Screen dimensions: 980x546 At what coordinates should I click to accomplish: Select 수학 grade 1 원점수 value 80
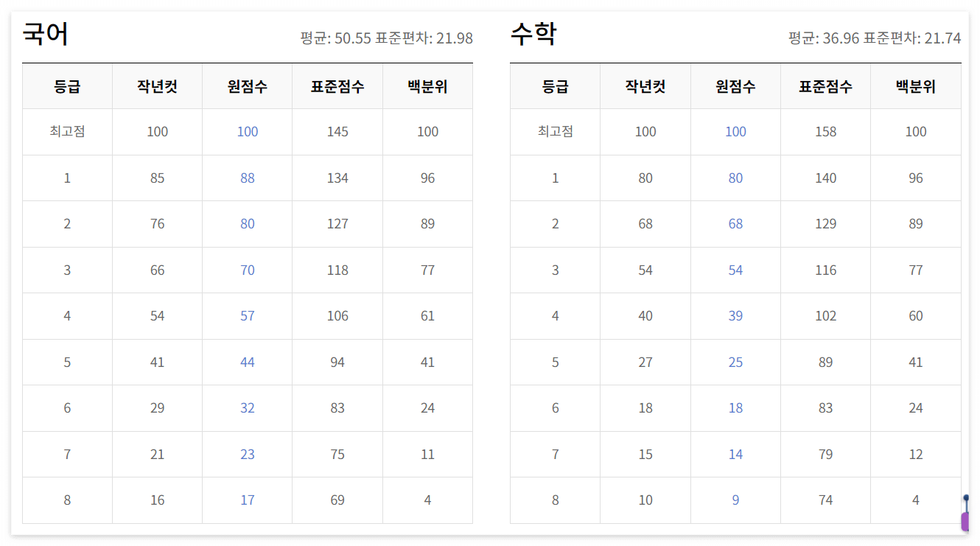click(x=735, y=178)
